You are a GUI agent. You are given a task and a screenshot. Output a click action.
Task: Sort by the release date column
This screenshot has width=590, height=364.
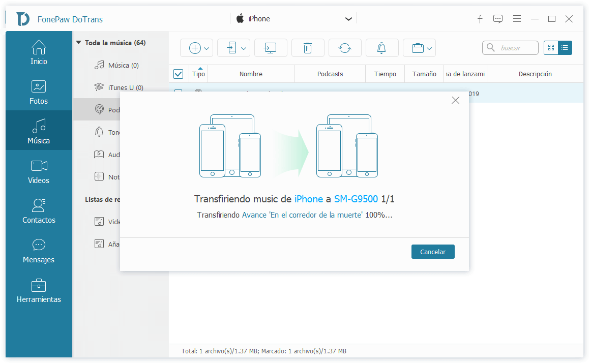[x=465, y=74]
